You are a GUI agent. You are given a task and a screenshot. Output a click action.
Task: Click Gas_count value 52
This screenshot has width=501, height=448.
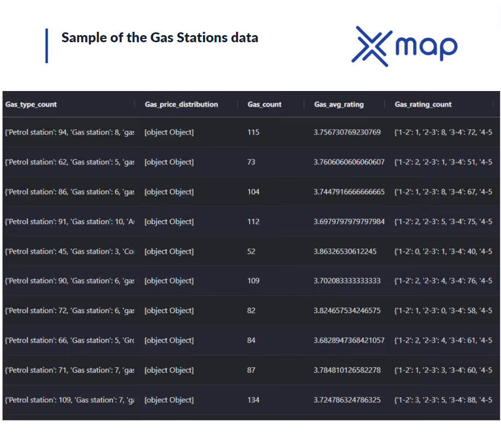click(x=251, y=251)
